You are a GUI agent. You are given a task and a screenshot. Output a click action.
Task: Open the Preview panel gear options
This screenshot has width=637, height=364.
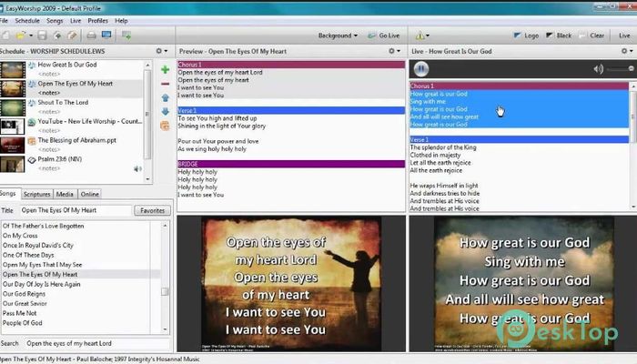coord(394,51)
